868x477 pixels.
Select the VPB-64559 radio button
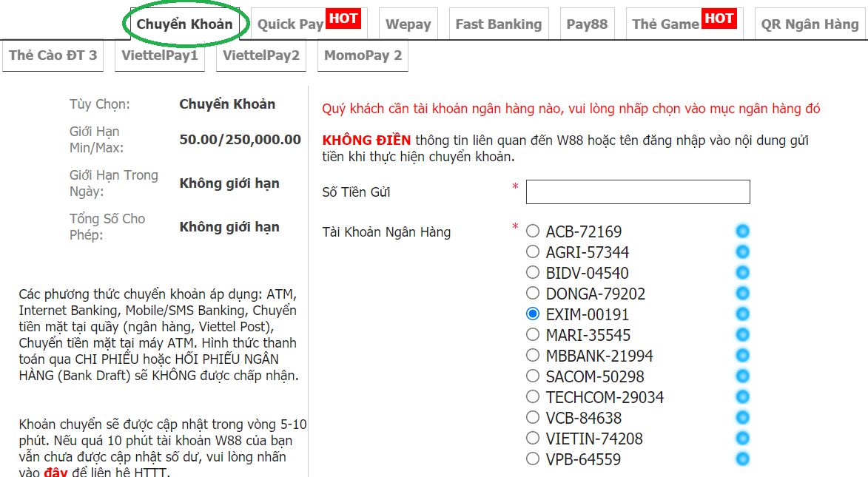533,459
